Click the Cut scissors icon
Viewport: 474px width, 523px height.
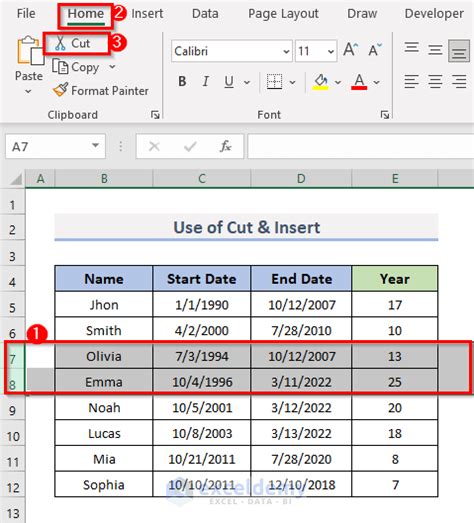60,43
